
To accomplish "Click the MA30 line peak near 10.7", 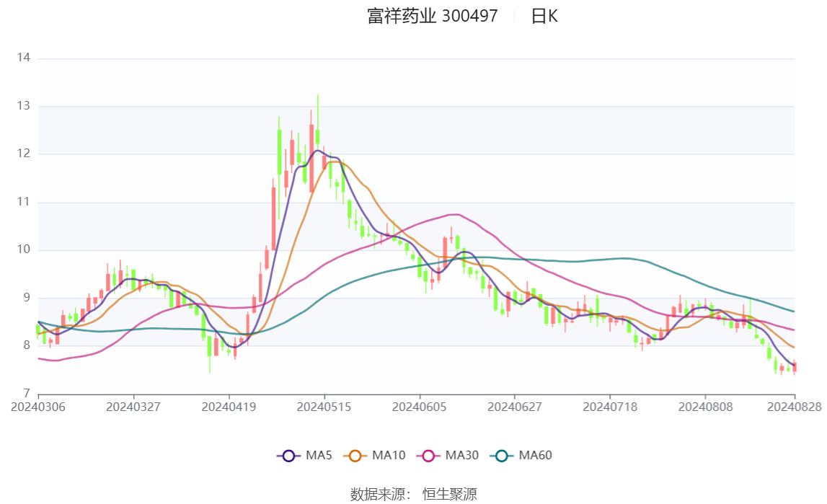I will [x=455, y=214].
